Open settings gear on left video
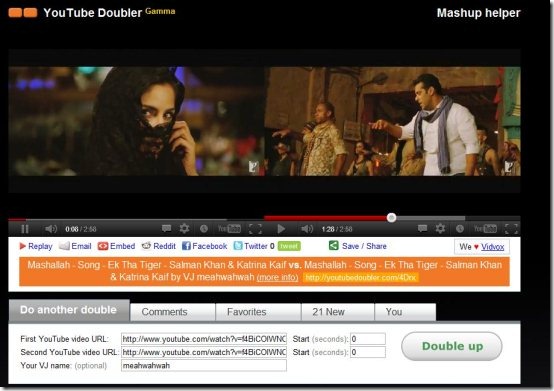Viewport: 554px width, 391px height. 184,229
